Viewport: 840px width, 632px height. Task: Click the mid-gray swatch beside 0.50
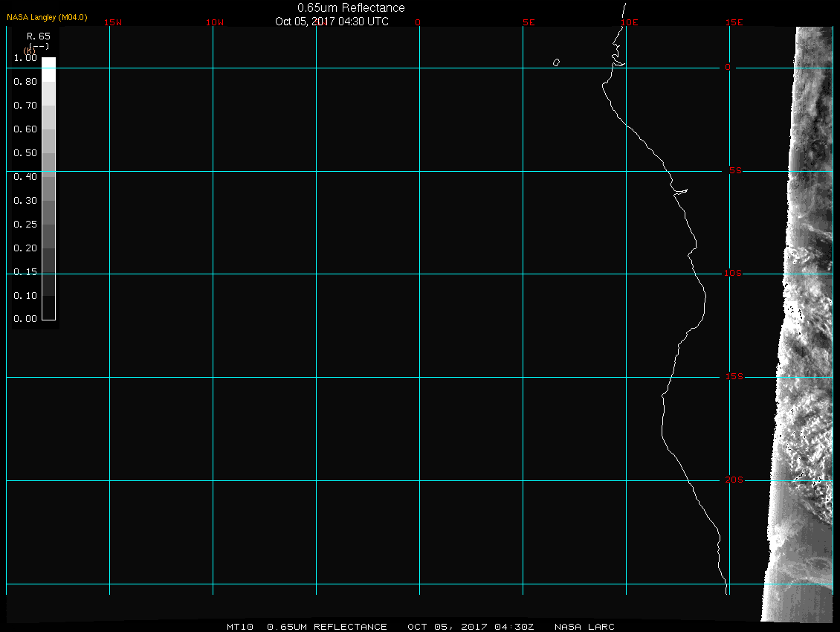(x=49, y=164)
